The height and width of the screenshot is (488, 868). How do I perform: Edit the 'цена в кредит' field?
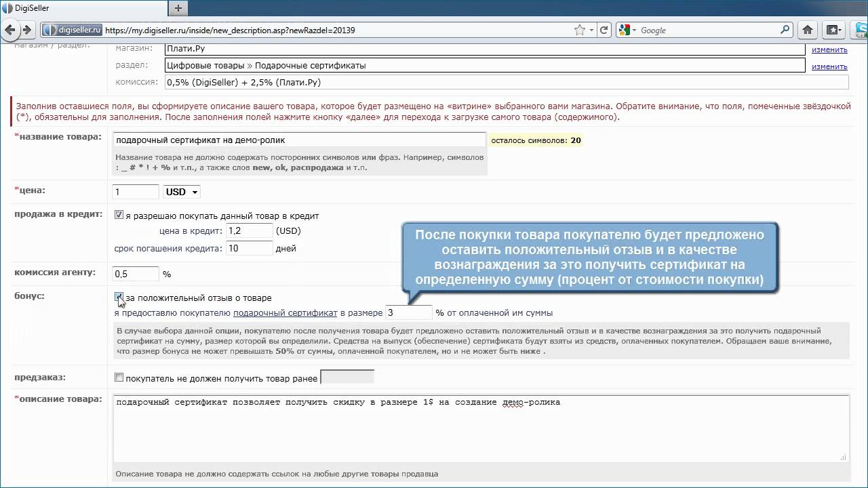[x=249, y=231]
